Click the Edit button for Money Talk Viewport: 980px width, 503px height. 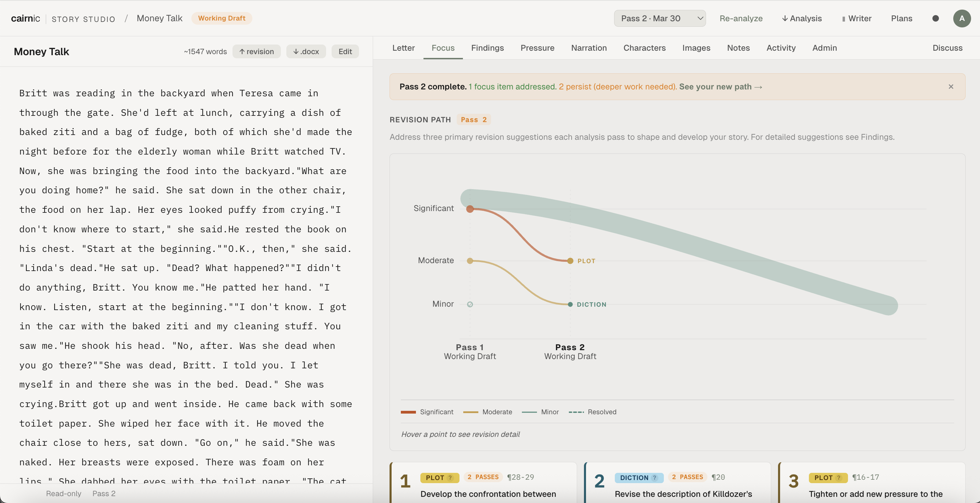tap(345, 51)
